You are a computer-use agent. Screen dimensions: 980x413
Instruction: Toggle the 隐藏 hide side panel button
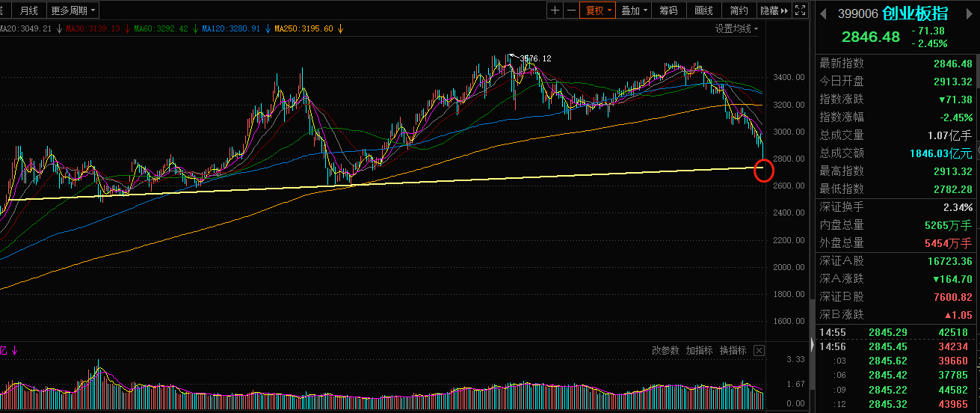click(x=774, y=10)
